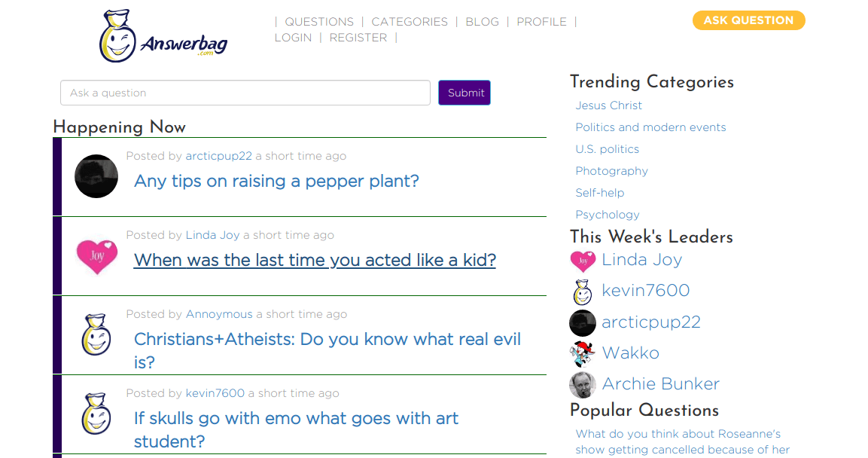Go to the Categories menu item
Viewport: 868px width, 458px height.
[409, 22]
